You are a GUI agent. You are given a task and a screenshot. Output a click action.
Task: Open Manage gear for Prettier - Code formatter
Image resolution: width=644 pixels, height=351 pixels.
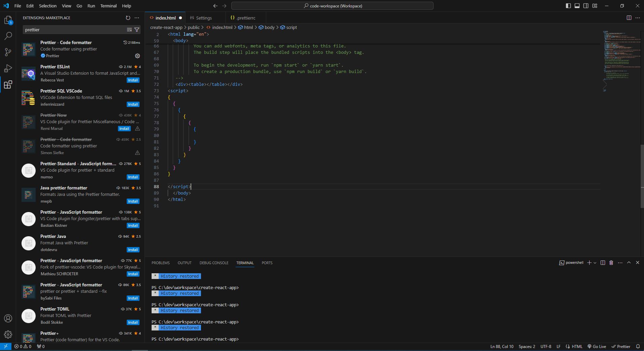[x=137, y=56]
